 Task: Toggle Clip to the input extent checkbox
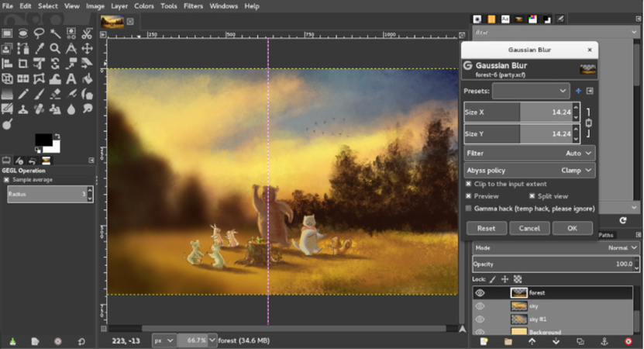click(x=468, y=184)
